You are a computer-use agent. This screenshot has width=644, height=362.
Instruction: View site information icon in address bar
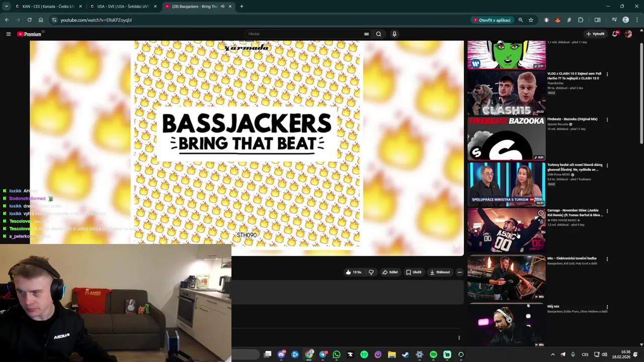(54, 20)
